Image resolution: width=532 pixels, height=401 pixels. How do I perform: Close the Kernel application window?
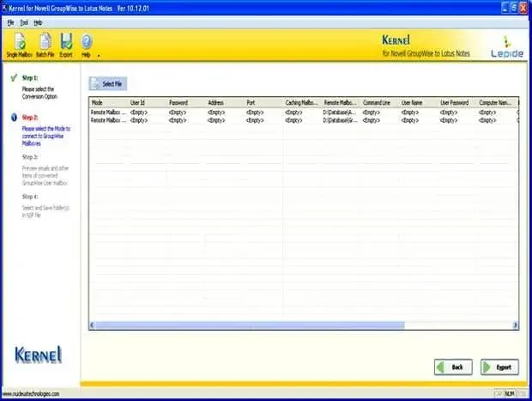tap(523, 8)
